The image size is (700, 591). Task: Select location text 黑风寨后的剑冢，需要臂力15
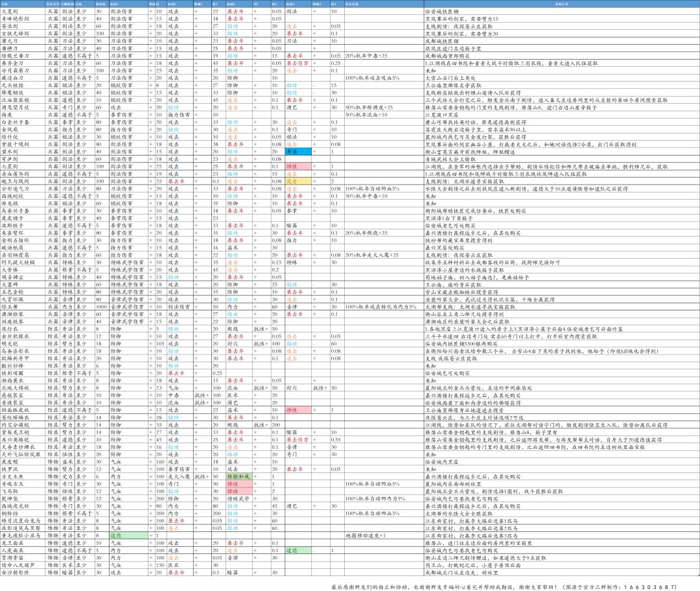(461, 19)
